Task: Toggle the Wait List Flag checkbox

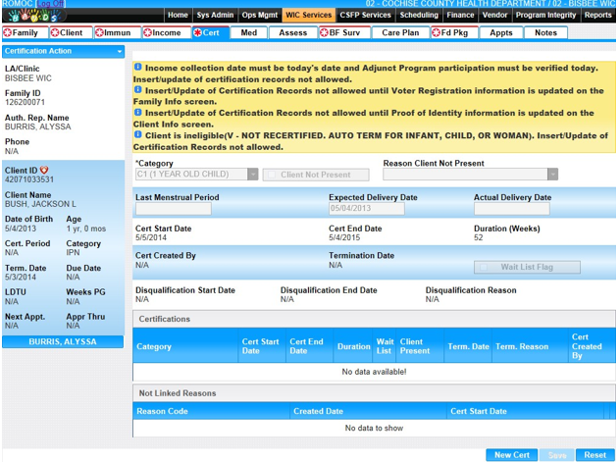Action: pos(484,267)
